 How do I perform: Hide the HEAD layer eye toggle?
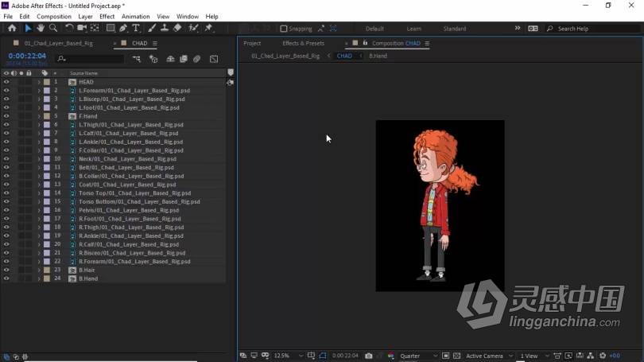click(x=6, y=82)
